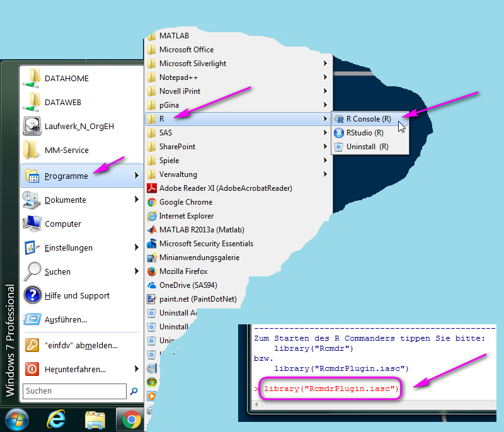Screen dimensions: 504x432
Task: Expand the Einstellungen submenu arrow
Action: pyautogui.click(x=137, y=247)
